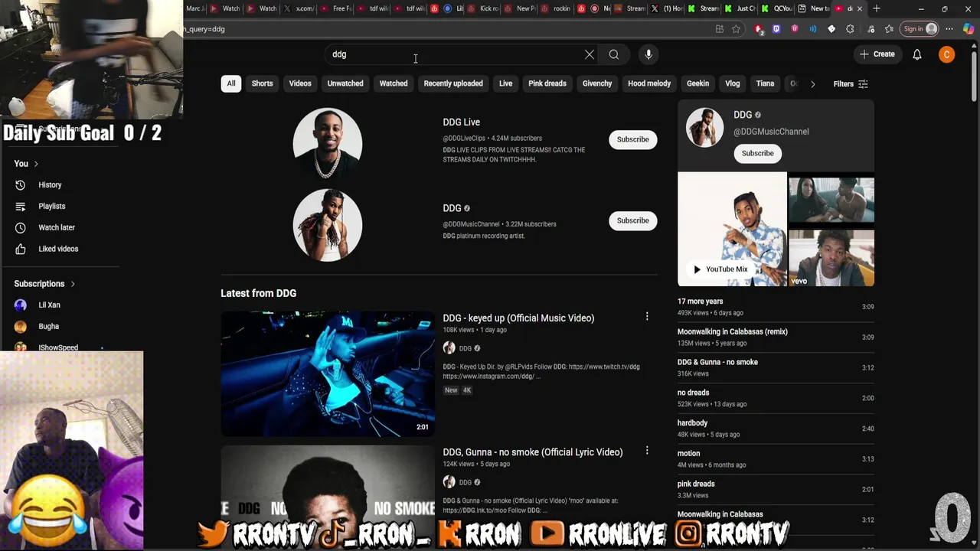
Task: Switch to the X (1) Home tab
Action: coord(668,8)
